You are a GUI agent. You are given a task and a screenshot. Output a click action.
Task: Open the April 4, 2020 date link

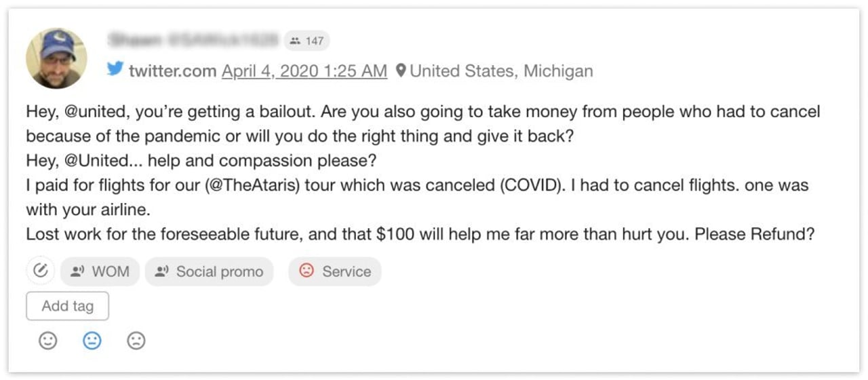click(x=304, y=71)
